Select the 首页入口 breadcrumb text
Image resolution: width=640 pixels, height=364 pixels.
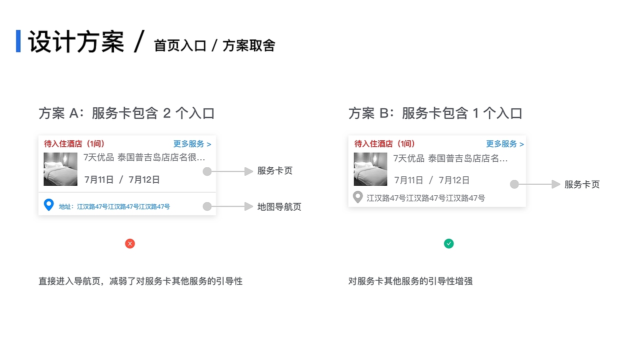click(180, 45)
